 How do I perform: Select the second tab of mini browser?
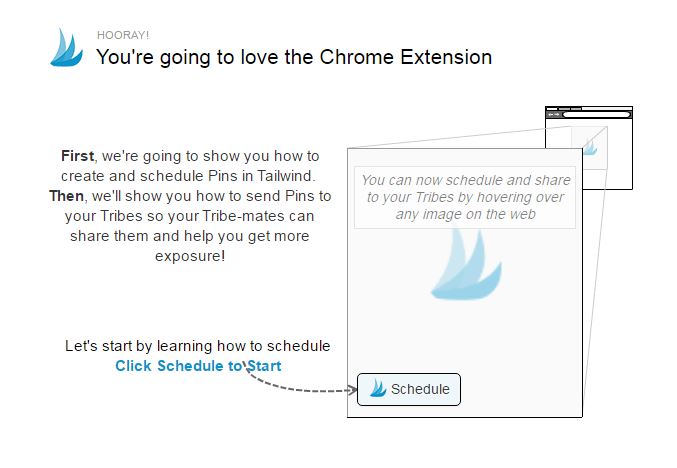564,109
